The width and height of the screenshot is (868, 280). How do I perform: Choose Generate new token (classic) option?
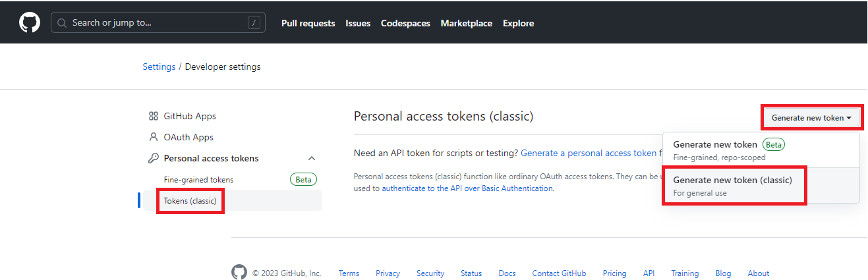coord(761,185)
